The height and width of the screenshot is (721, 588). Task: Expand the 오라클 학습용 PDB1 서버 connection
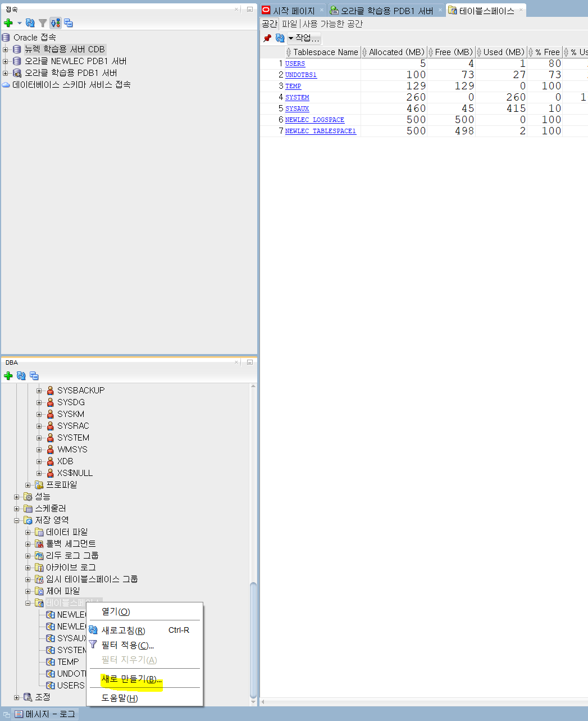pyautogui.click(x=6, y=73)
